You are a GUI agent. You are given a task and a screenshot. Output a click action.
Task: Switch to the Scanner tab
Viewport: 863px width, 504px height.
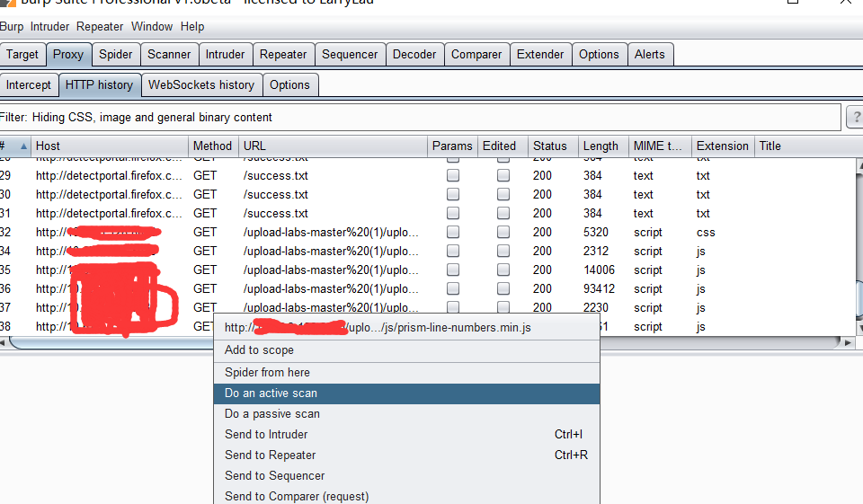point(169,55)
